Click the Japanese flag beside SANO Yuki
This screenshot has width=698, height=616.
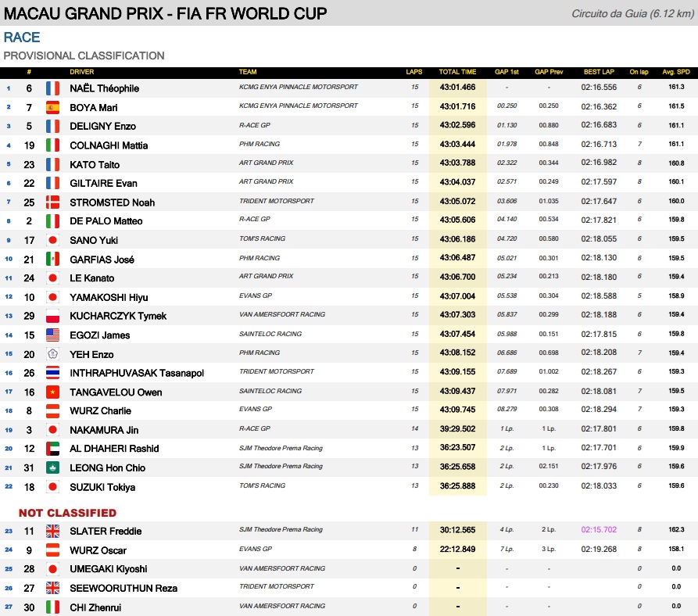coord(52,240)
